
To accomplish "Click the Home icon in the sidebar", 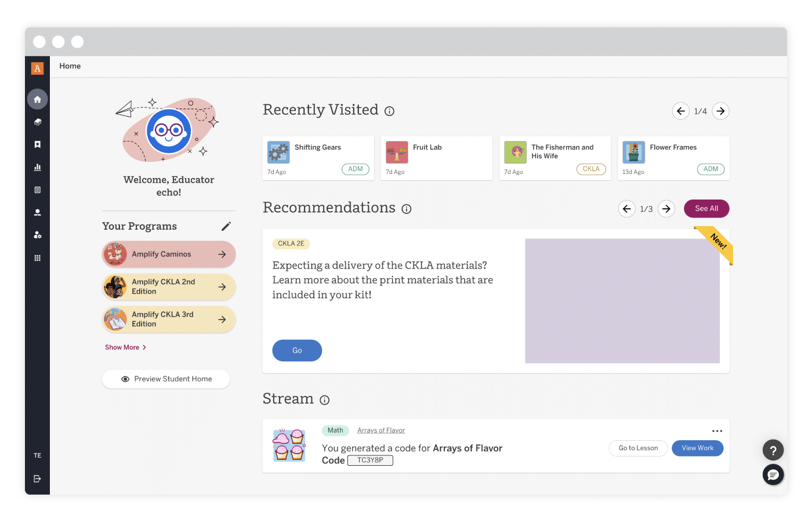I will [37, 99].
